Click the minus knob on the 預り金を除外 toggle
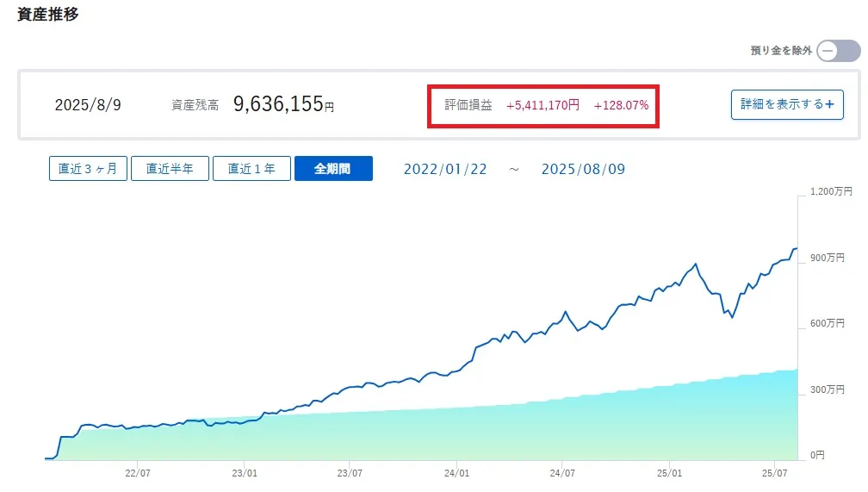Image resolution: width=868 pixels, height=492 pixels. [828, 51]
